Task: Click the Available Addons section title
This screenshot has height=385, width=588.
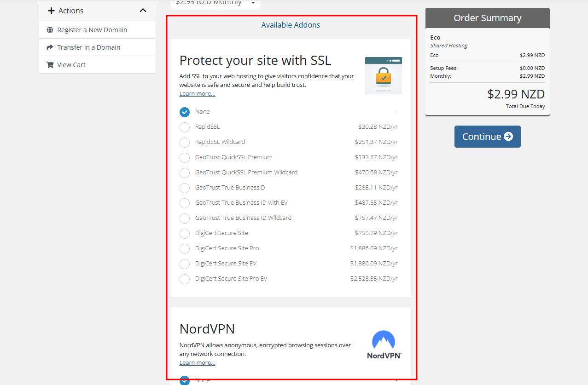Action: (x=291, y=25)
